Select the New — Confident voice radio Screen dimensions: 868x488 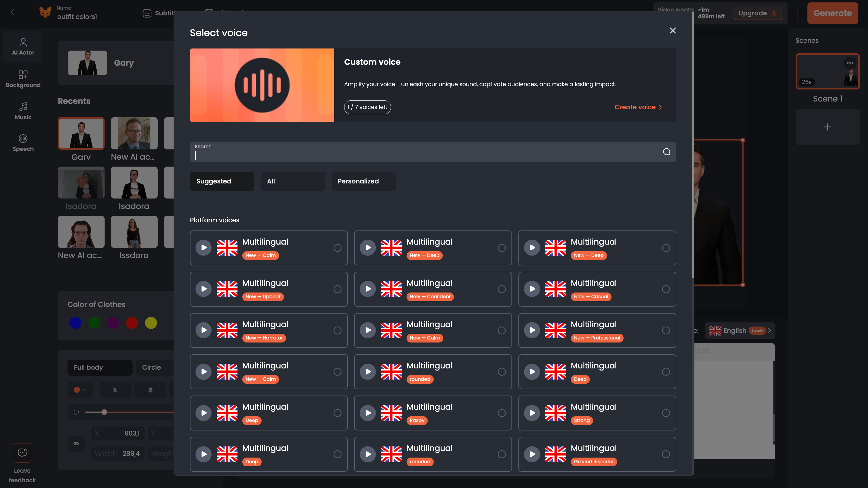click(502, 289)
